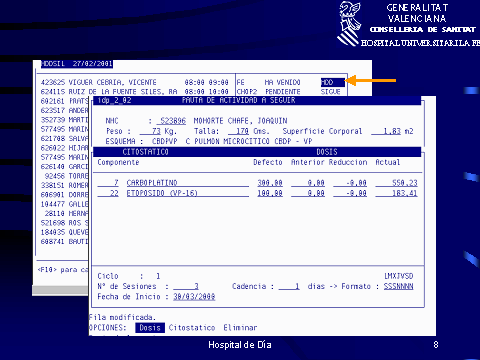Click the Cadencia days field
The width and height of the screenshot is (480, 360).
tap(289, 286)
